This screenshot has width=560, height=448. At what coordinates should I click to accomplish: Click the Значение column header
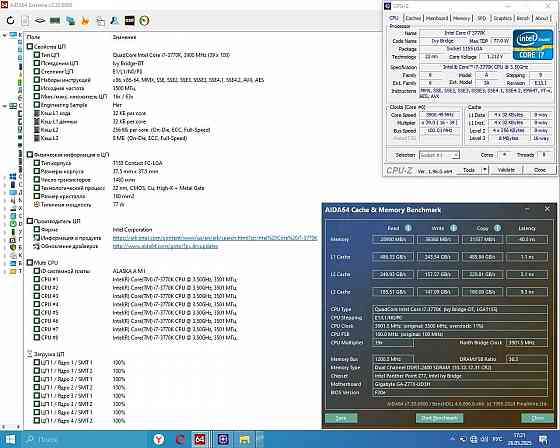[124, 37]
